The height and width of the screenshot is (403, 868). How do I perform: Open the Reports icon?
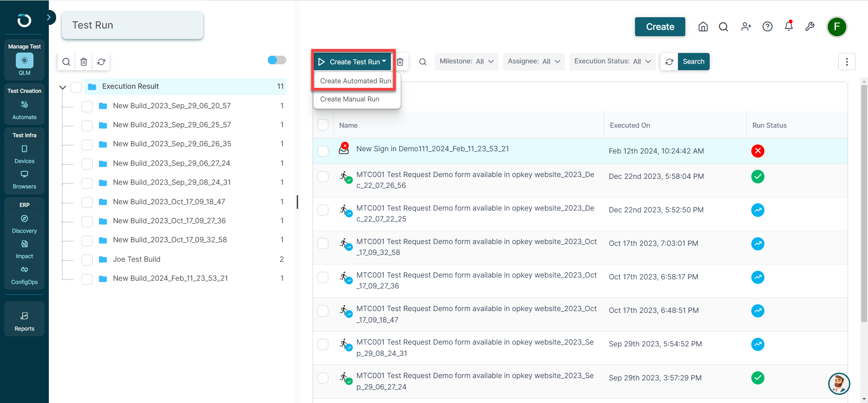[24, 316]
